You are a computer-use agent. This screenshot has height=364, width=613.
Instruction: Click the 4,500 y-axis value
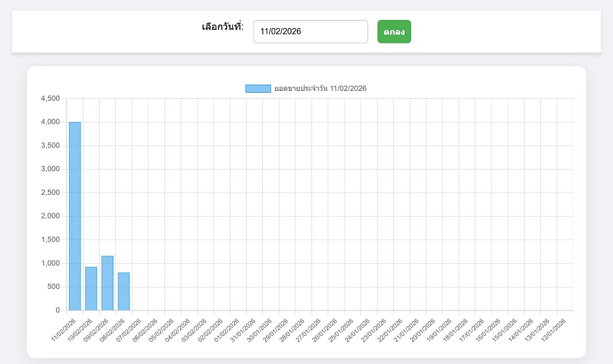pos(50,98)
